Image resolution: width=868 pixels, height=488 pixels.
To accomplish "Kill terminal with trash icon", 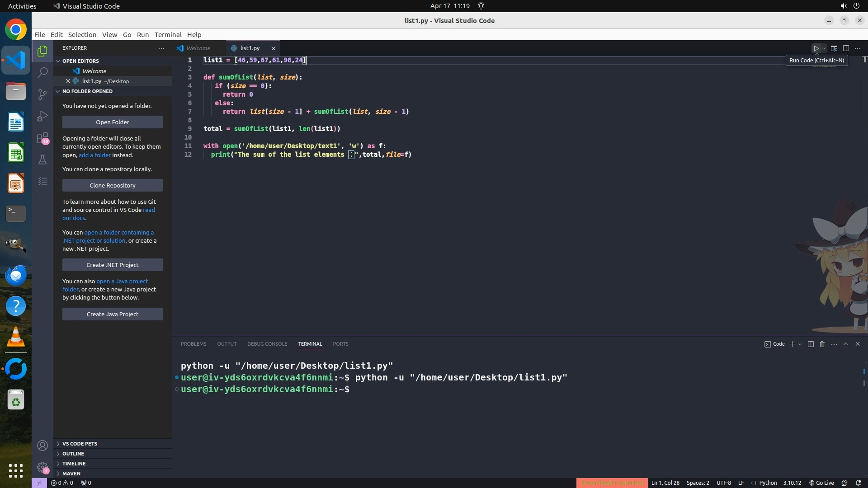I will click(x=822, y=344).
